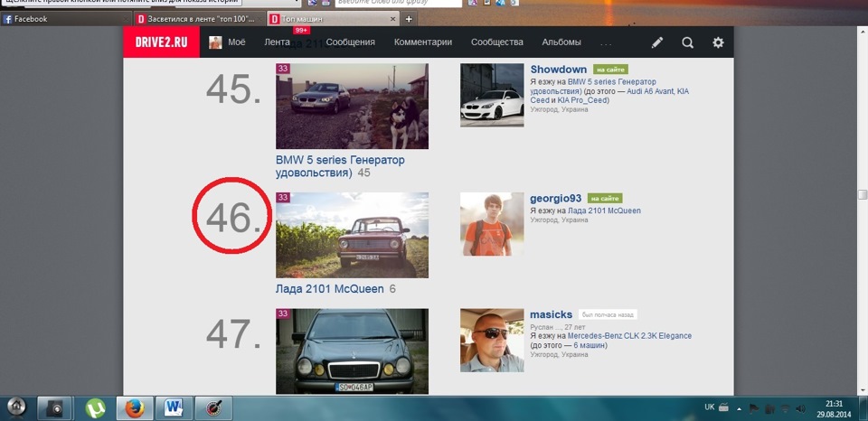Click был полчаса назад status label
This screenshot has height=421, width=868.
click(x=608, y=314)
